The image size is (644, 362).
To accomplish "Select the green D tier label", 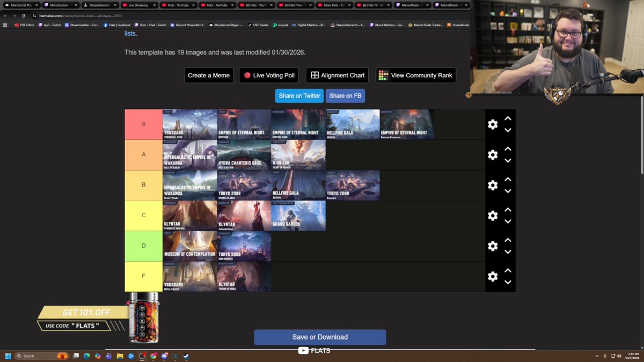I will (144, 246).
